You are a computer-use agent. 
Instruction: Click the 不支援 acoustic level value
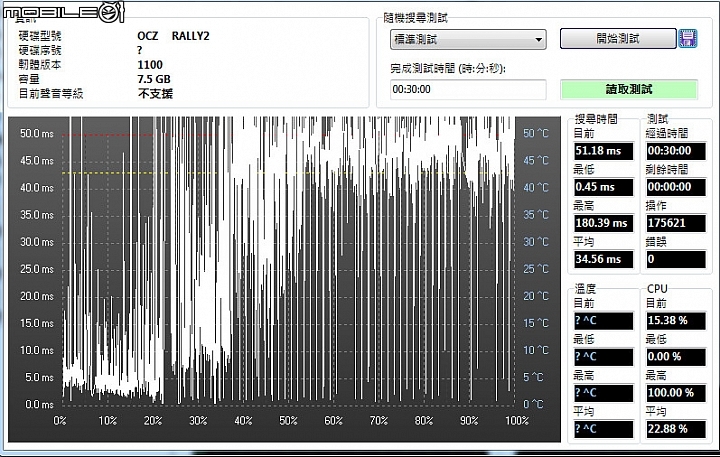coord(155,94)
